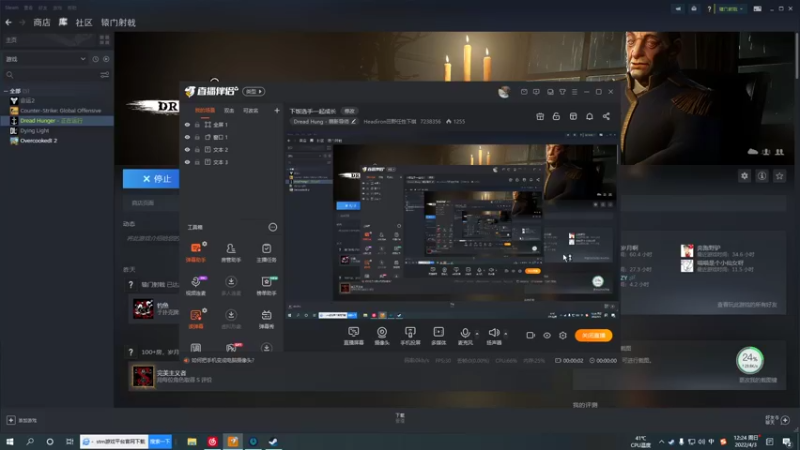This screenshot has height=450, width=800.
Task: Mute the 麦克风 microphone icon
Action: [465, 333]
